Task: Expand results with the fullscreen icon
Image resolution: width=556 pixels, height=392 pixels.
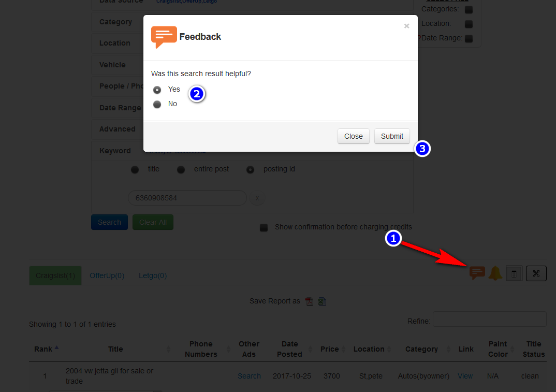Action: click(536, 273)
